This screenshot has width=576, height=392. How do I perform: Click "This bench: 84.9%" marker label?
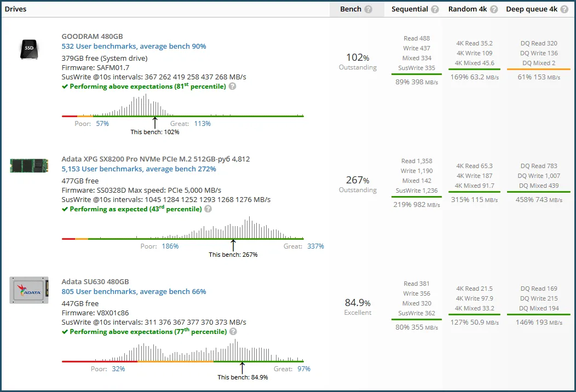(x=243, y=377)
